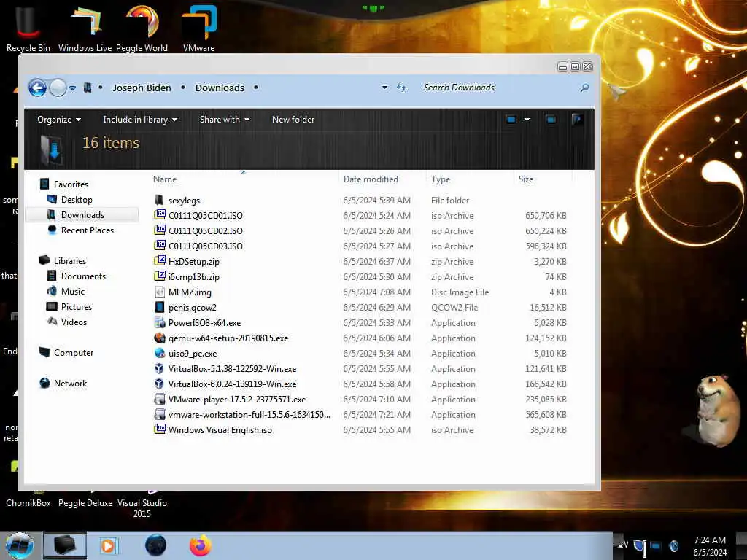747x560 pixels.
Task: Open the Organize menu
Action: (58, 120)
